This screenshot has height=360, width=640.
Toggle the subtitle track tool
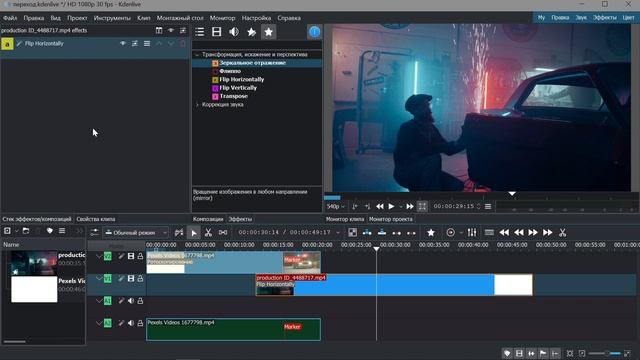click(489, 233)
